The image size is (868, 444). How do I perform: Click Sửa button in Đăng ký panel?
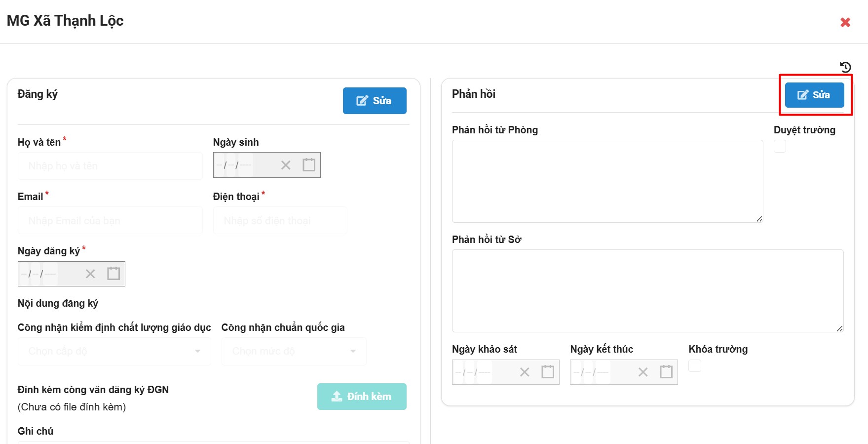pos(374,101)
